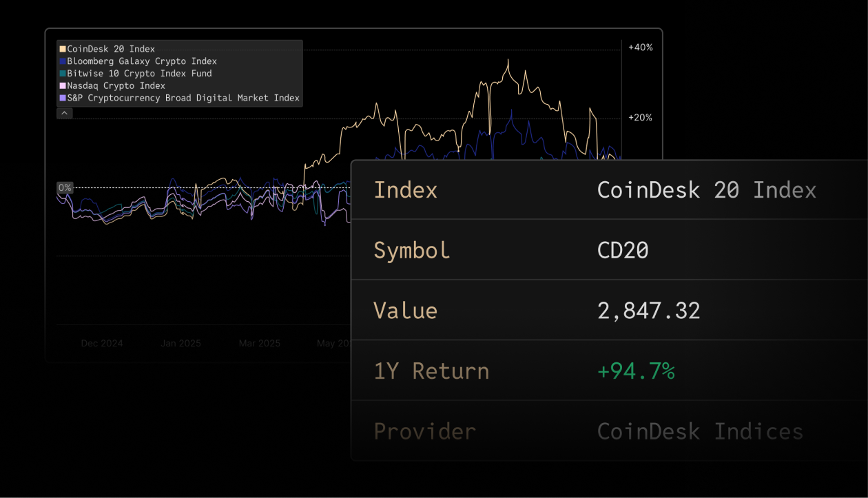Click the CoinDesk Indices provider value
The image size is (868, 498).
700,432
